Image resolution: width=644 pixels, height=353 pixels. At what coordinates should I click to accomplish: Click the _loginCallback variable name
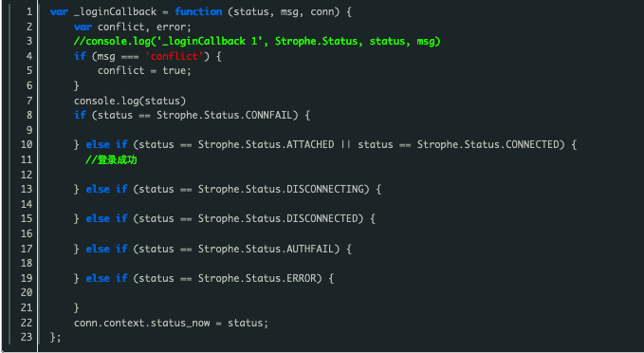pos(115,12)
